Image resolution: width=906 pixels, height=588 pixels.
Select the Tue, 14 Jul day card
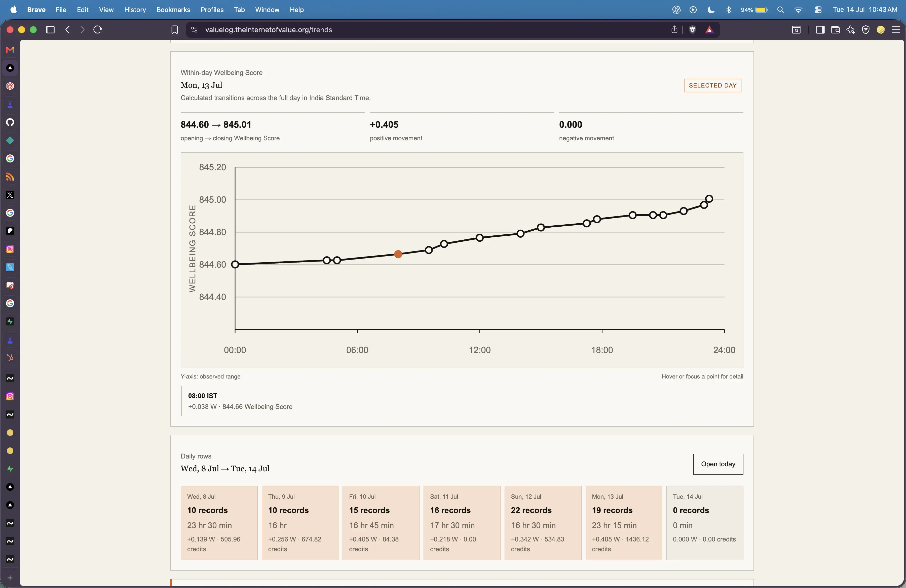[x=705, y=523]
